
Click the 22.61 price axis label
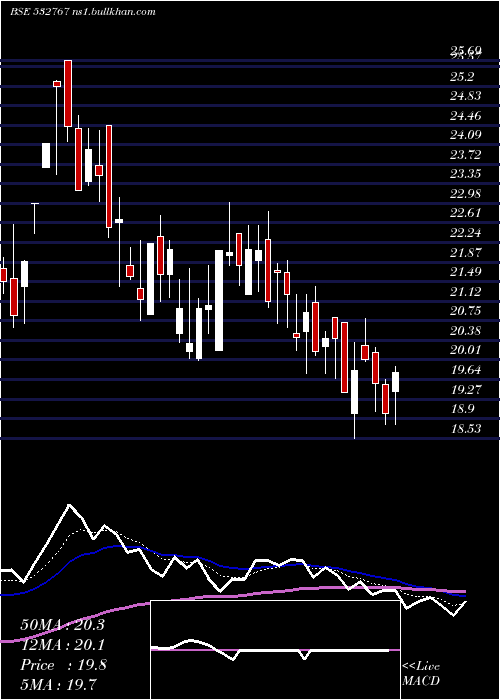466,212
